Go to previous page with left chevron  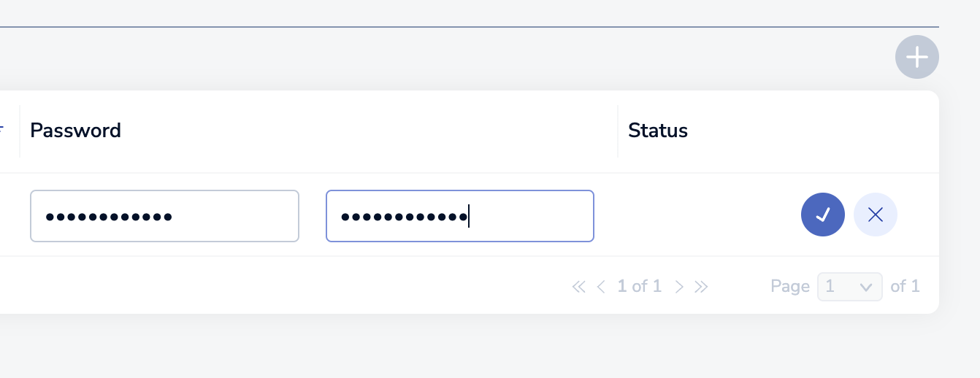[x=601, y=287]
